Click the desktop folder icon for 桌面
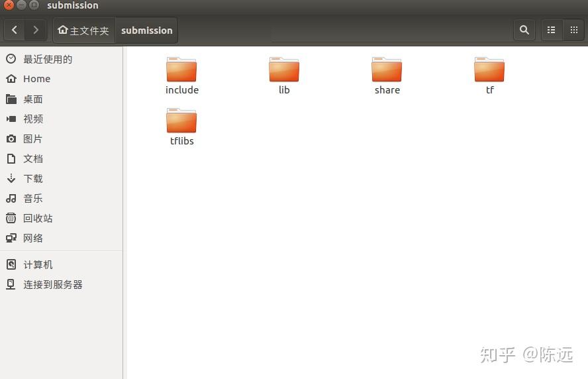The height and width of the screenshot is (379, 588). [11, 99]
